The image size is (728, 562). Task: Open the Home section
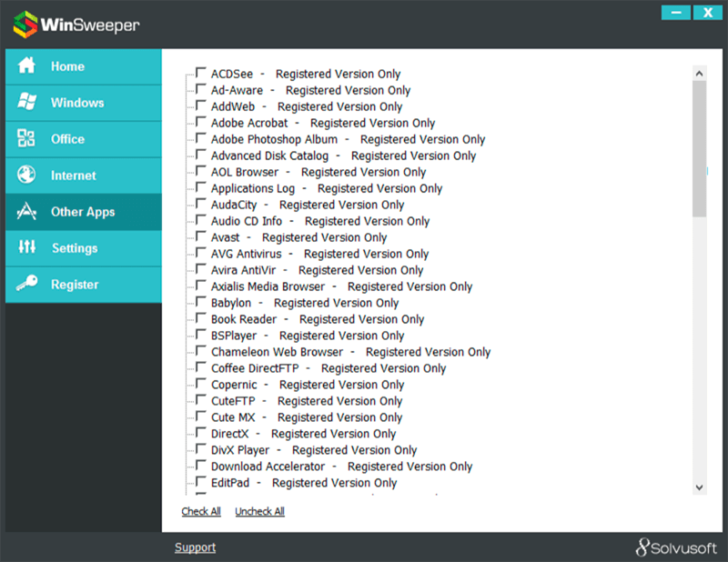point(84,66)
